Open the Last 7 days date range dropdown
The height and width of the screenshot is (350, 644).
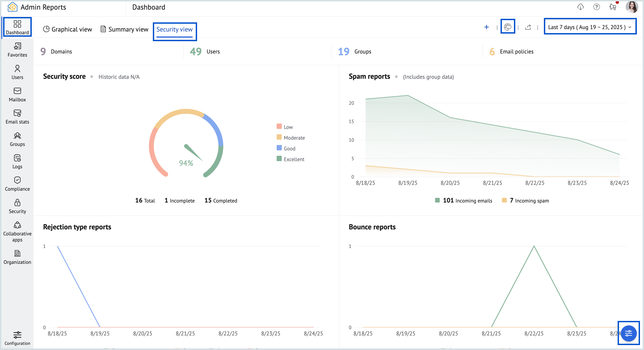590,27
